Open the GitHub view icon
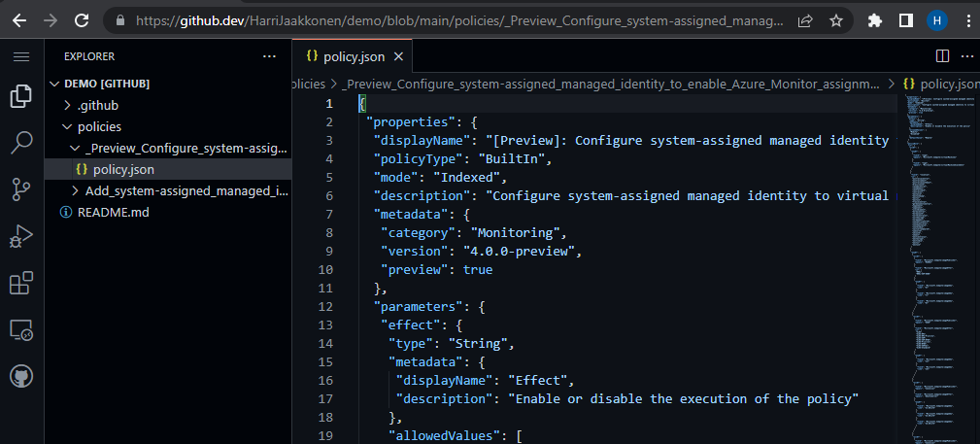 point(21,377)
